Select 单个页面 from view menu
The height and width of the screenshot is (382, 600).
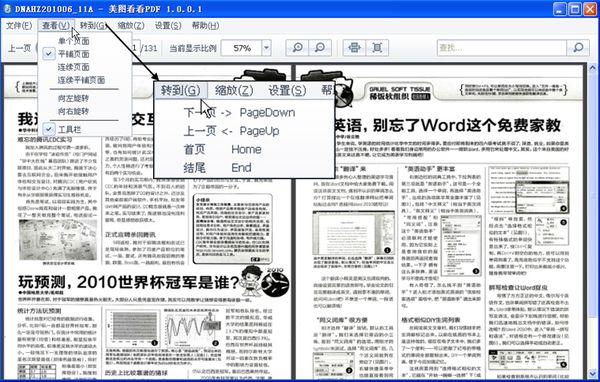click(x=73, y=41)
